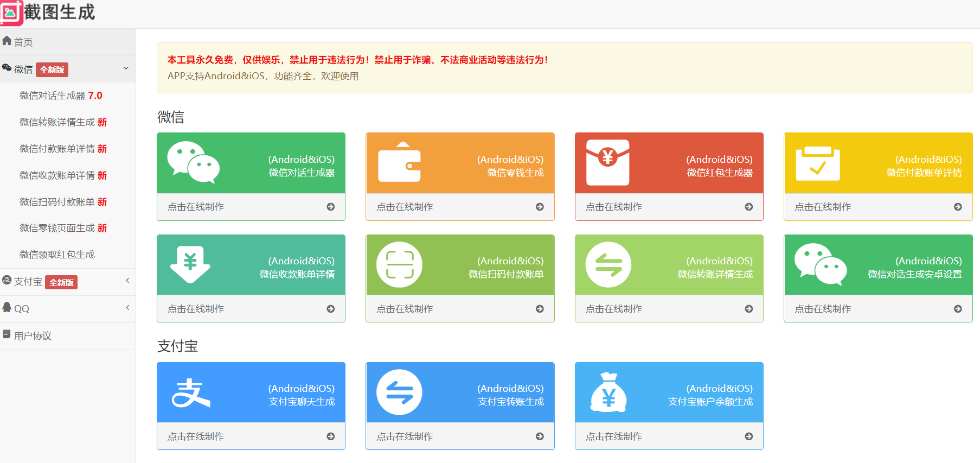Click the chat bubbles icon on 微信对话生成安卓设置 card
980x463 pixels.
click(x=821, y=264)
